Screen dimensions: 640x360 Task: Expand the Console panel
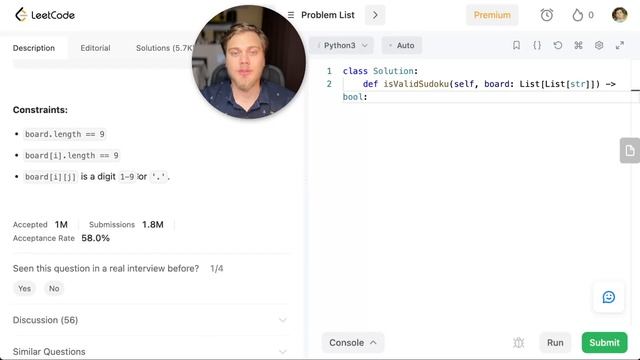coord(353,342)
